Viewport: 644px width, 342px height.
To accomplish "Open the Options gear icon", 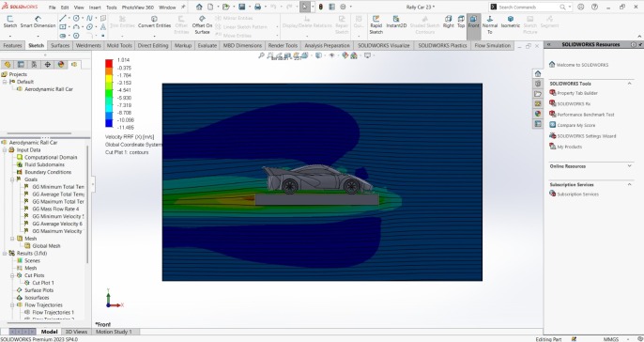I will click(343, 7).
